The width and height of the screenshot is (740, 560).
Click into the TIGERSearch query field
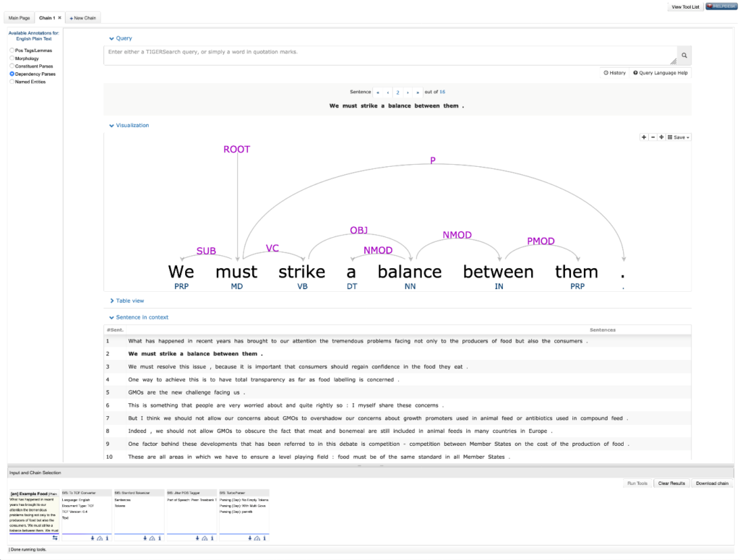[390, 56]
